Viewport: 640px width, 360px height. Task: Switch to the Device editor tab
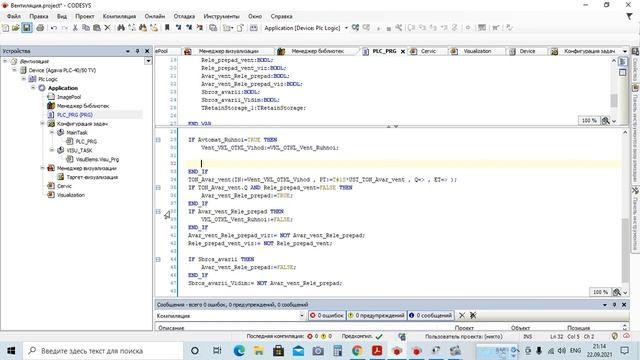coord(527,51)
